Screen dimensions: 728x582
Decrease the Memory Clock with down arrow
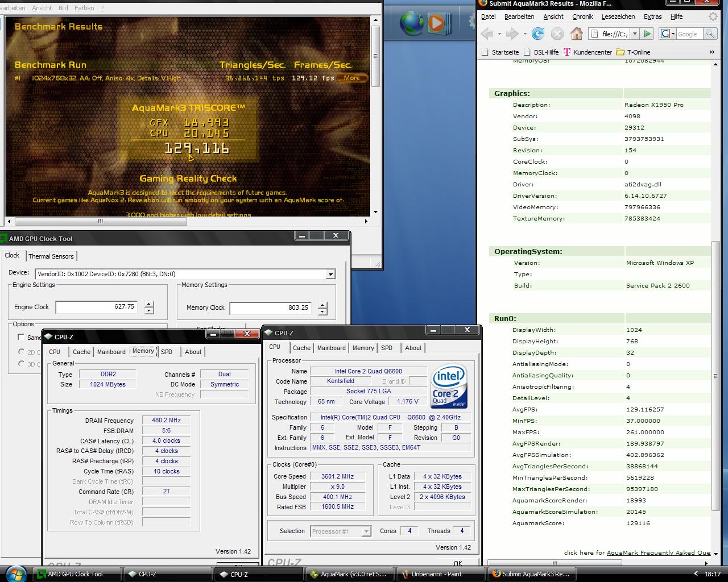pos(322,311)
